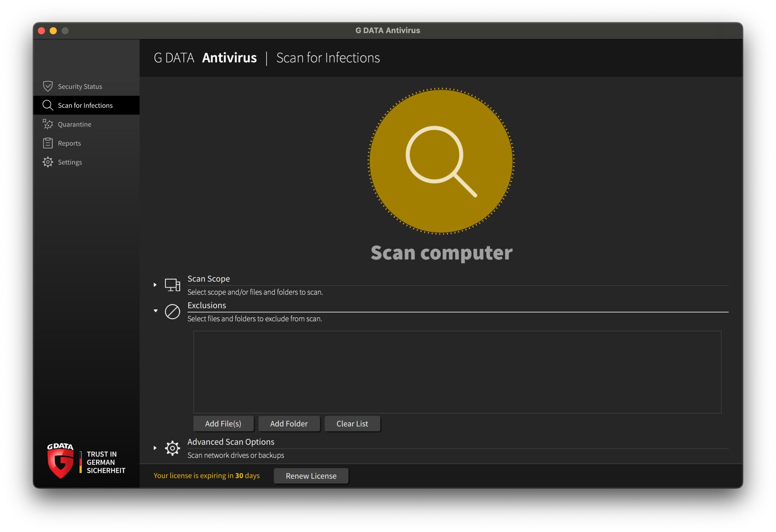776x532 pixels.
Task: Select the Scan for Infections sidebar item
Action: [x=86, y=105]
